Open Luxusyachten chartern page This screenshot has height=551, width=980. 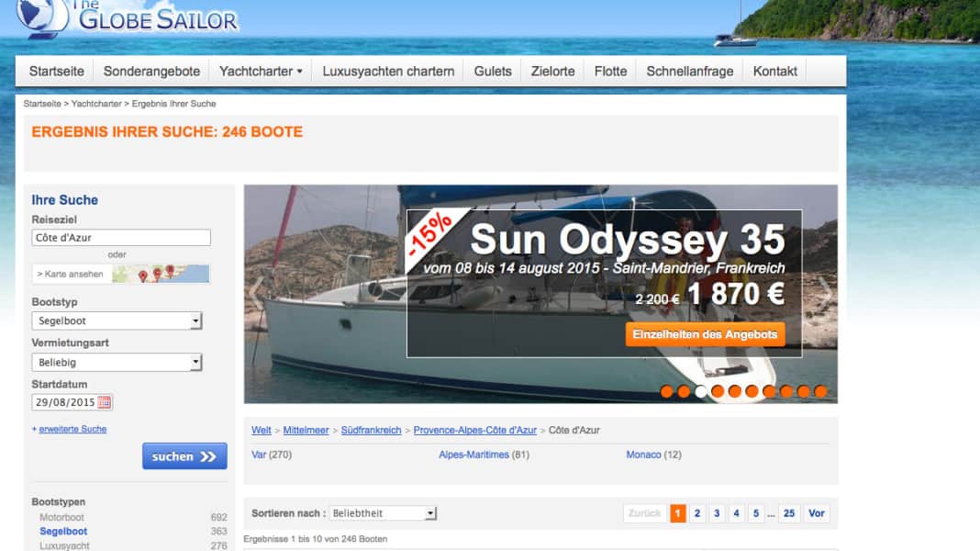(388, 72)
